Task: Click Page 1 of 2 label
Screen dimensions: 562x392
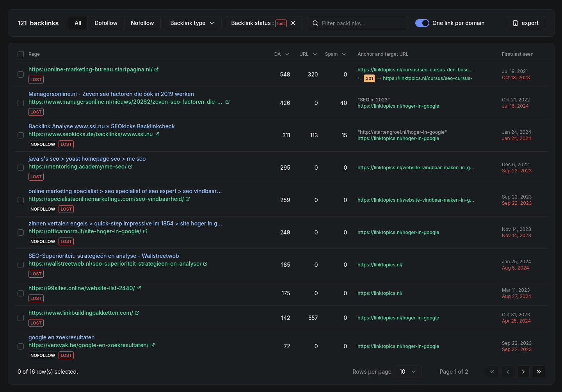Action: [x=454, y=372]
